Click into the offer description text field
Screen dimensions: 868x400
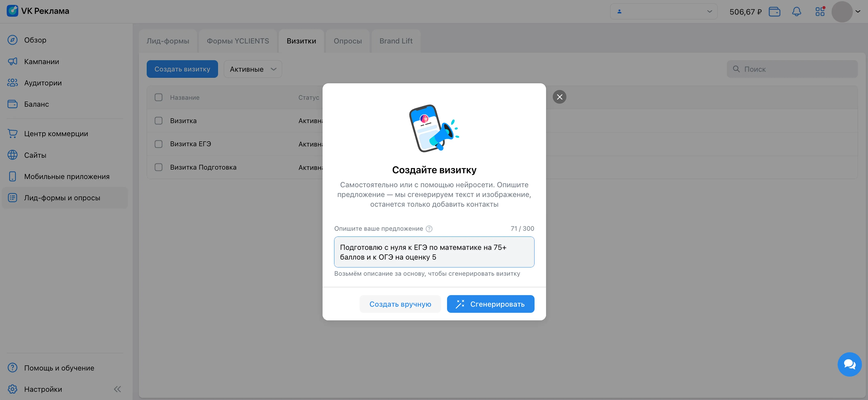[x=434, y=252]
